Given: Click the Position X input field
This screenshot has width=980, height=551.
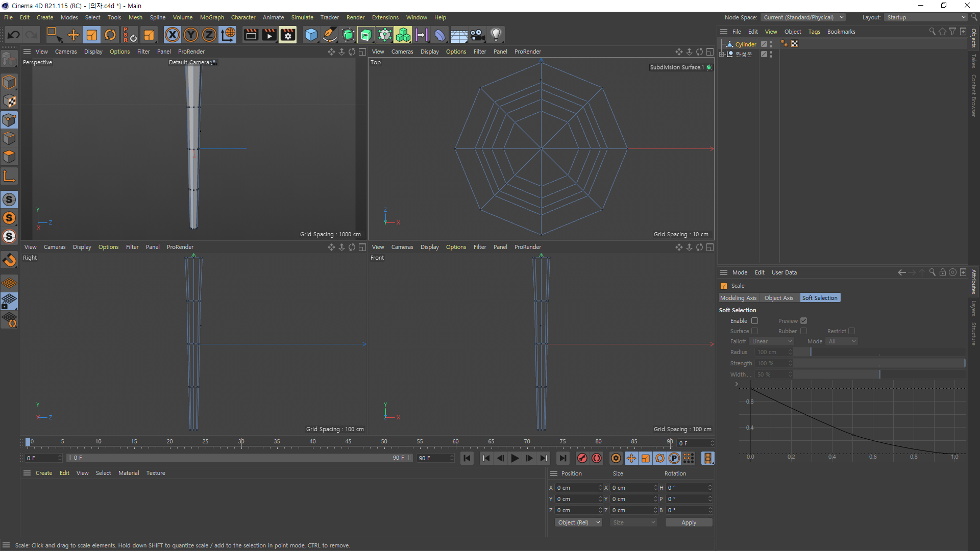Looking at the screenshot, I should point(577,488).
